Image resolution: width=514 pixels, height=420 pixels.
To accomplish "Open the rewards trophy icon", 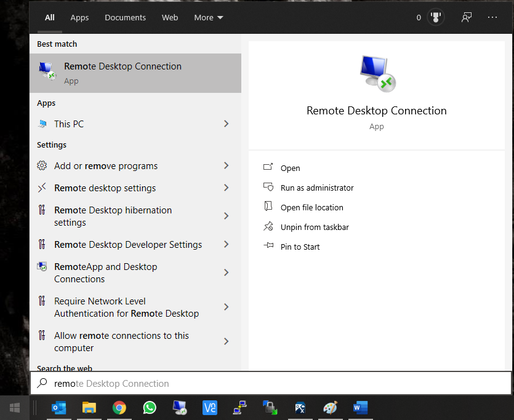I will [x=436, y=17].
